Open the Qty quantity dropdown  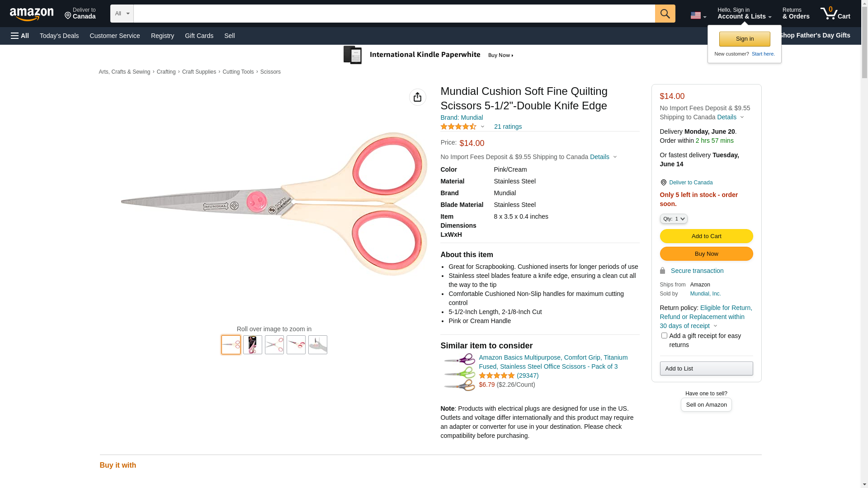pos(673,219)
